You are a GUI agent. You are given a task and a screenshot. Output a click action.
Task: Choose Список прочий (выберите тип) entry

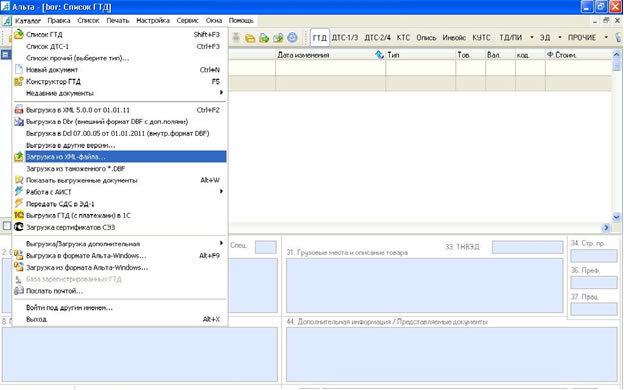[119, 58]
